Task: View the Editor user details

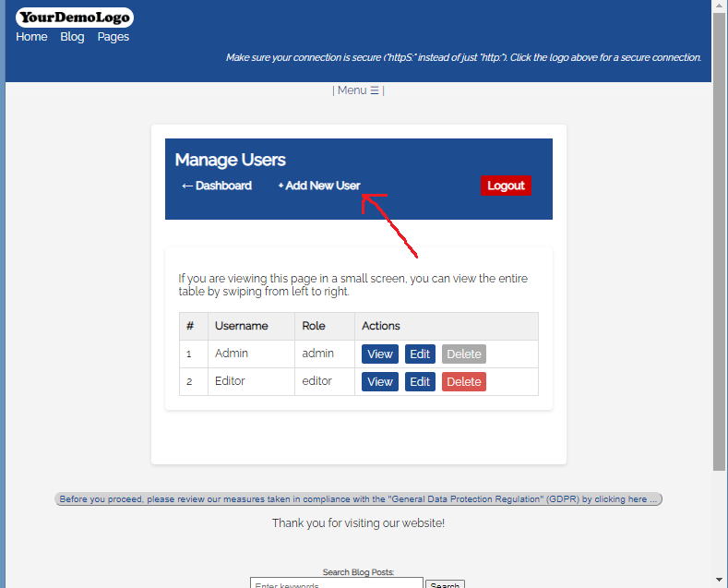Action: [380, 381]
